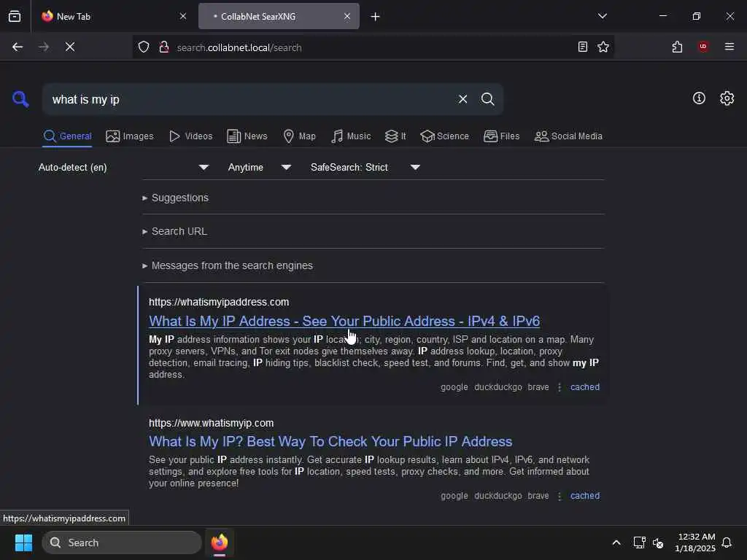Toggle reader view icon in address bar
This screenshot has width=747, height=560.
point(582,47)
